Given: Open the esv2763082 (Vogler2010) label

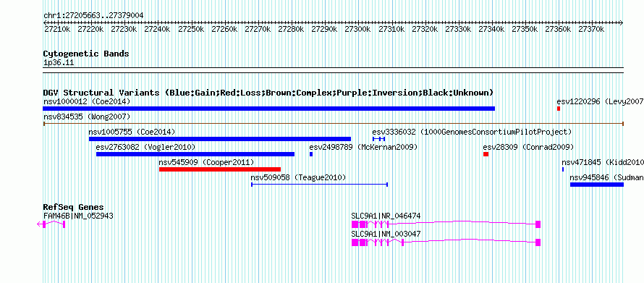Looking at the screenshot, I should coord(145,147).
